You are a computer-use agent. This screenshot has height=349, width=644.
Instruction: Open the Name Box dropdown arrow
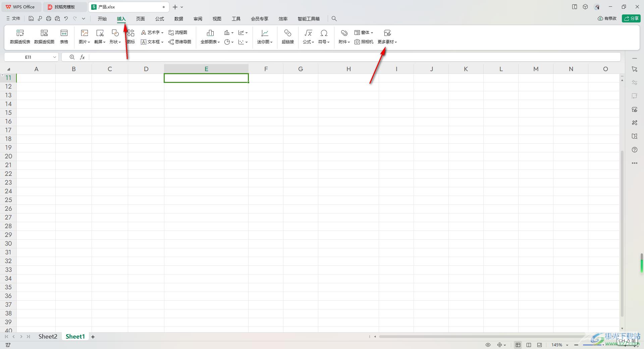coord(54,57)
